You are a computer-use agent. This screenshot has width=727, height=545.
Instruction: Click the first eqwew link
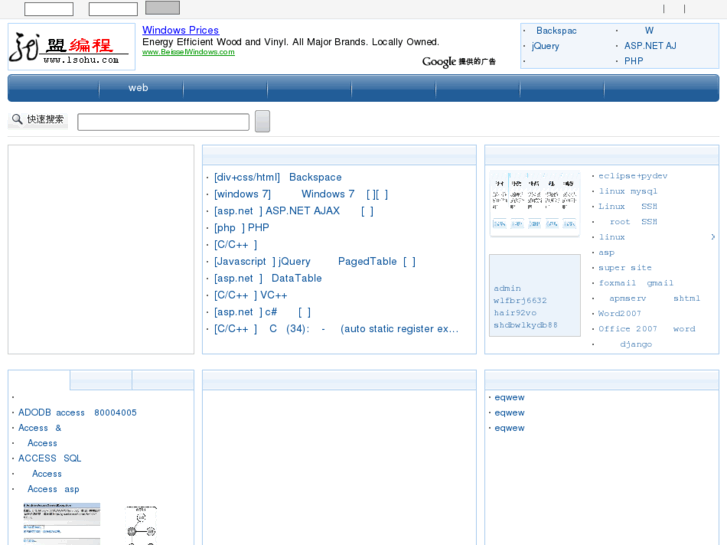[510, 398]
